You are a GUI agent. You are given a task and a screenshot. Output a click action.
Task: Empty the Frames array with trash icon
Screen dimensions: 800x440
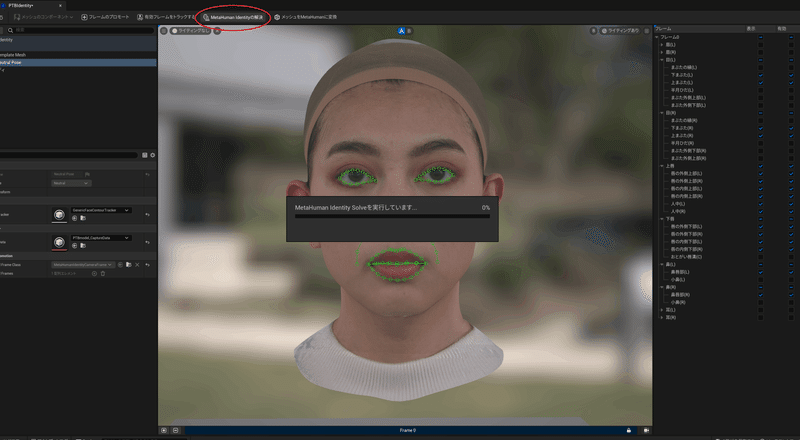pos(103,274)
